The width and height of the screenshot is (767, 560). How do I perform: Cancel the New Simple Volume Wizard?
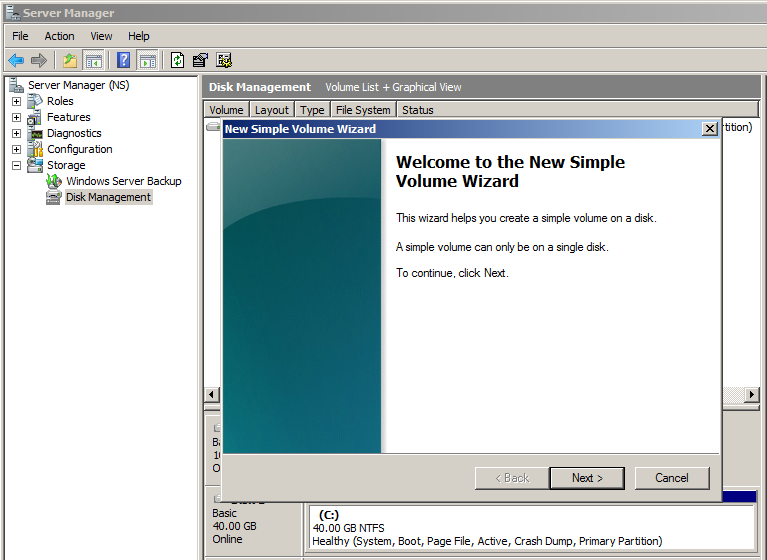click(672, 478)
